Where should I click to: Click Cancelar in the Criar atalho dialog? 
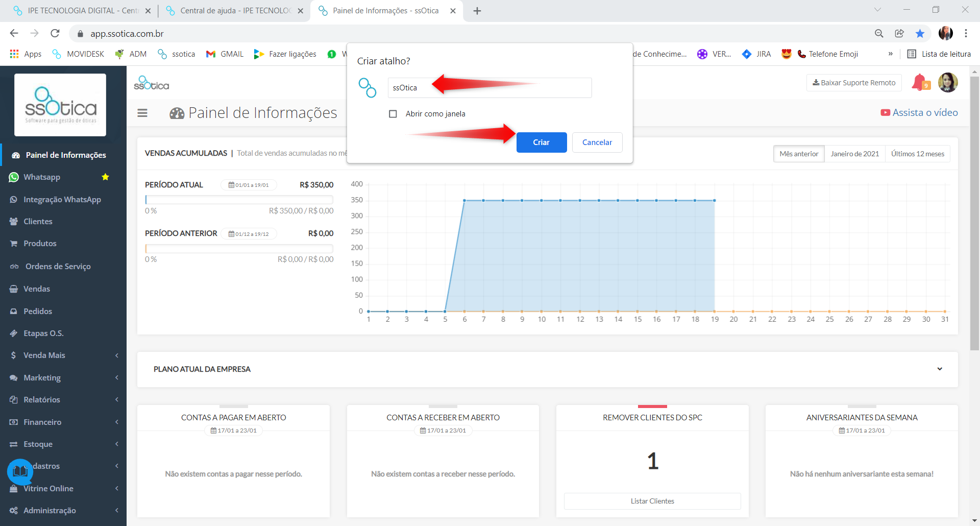597,142
